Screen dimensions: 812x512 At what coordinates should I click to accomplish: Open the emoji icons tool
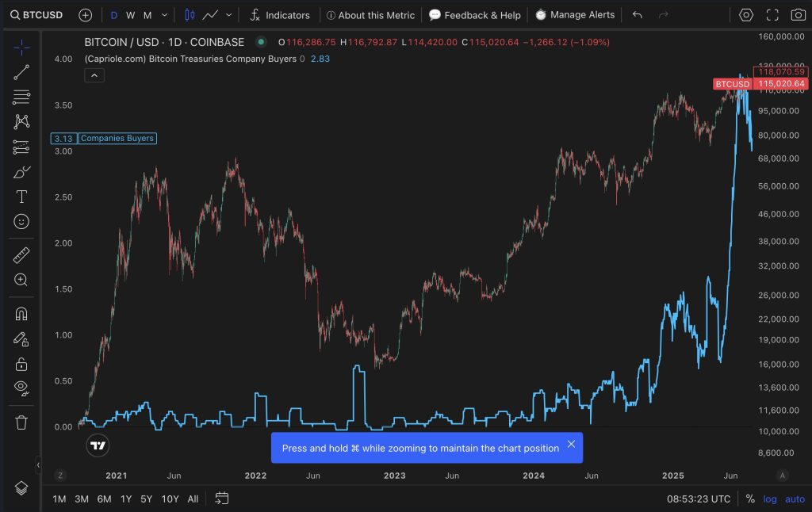[x=21, y=222]
